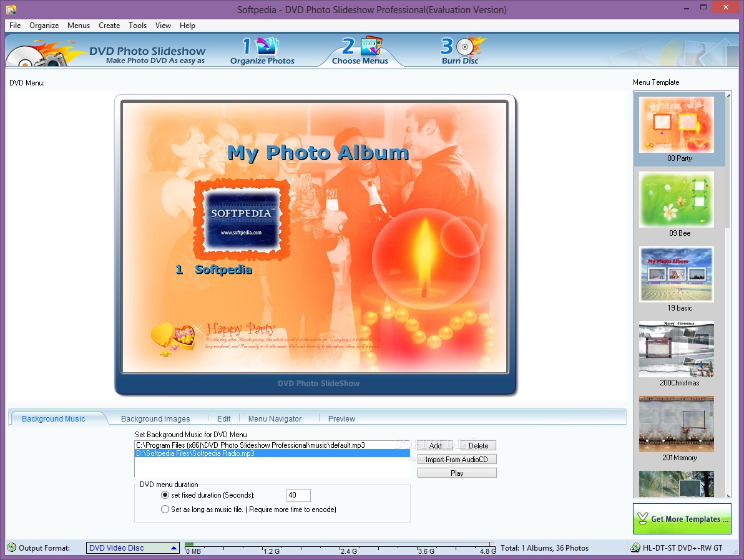
Task: Click the Output Format status icon
Action: (x=12, y=548)
